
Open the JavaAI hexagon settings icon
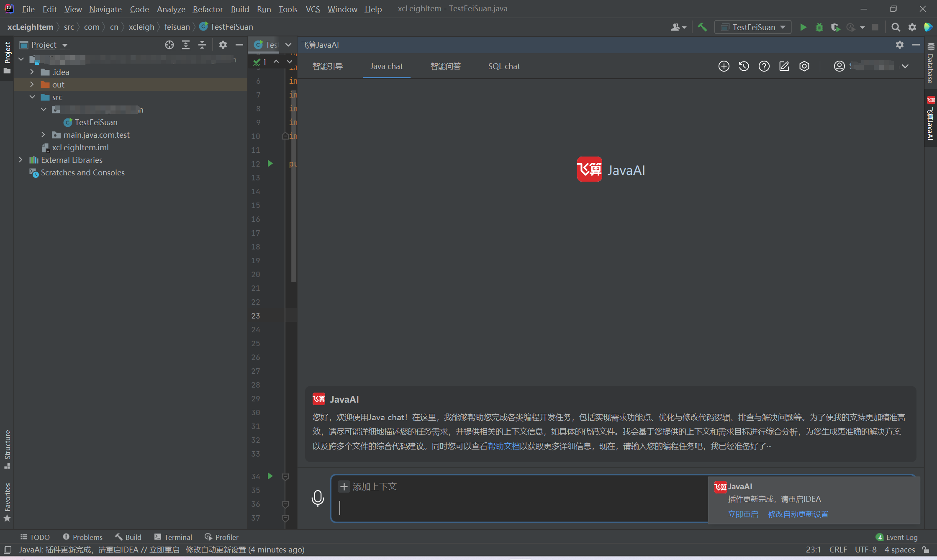[x=804, y=66]
